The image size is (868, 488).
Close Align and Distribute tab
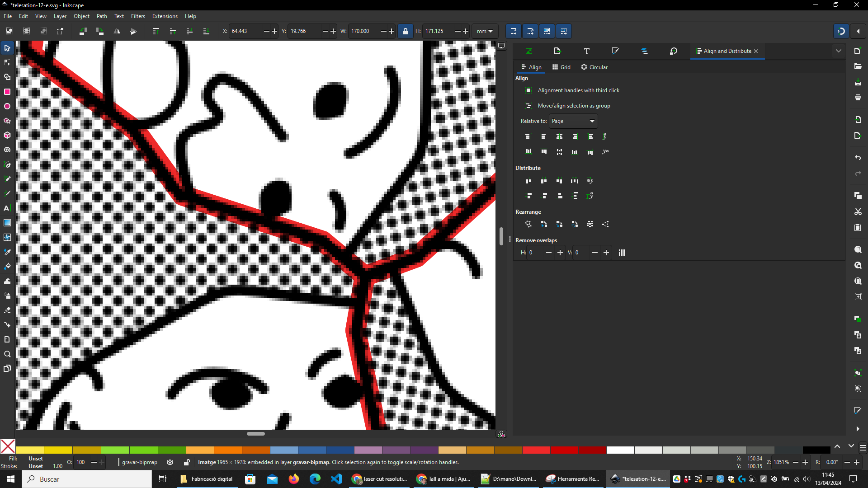pos(756,51)
